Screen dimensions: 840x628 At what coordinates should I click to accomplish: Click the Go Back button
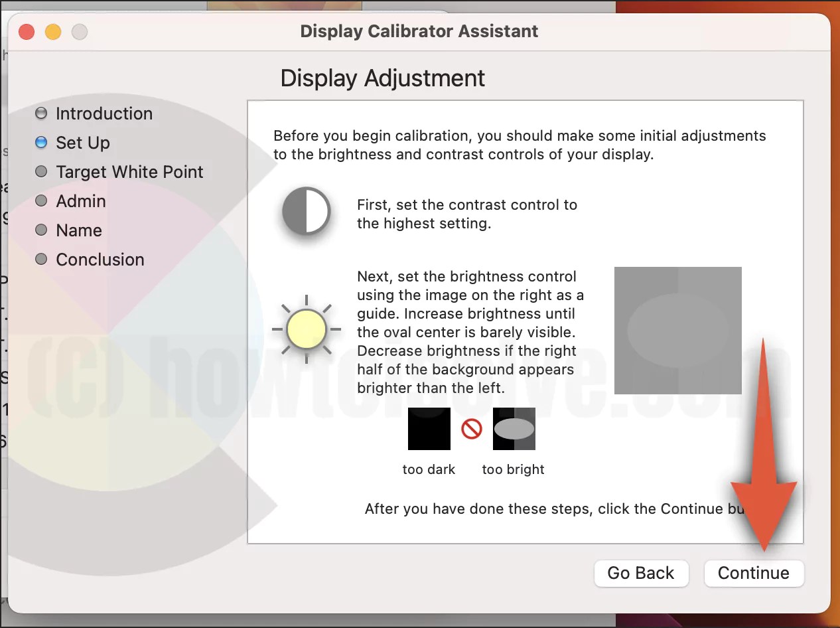coord(641,574)
